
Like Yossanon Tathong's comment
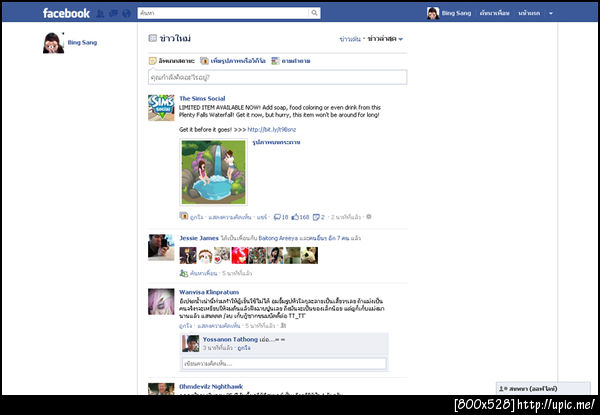pos(244,348)
